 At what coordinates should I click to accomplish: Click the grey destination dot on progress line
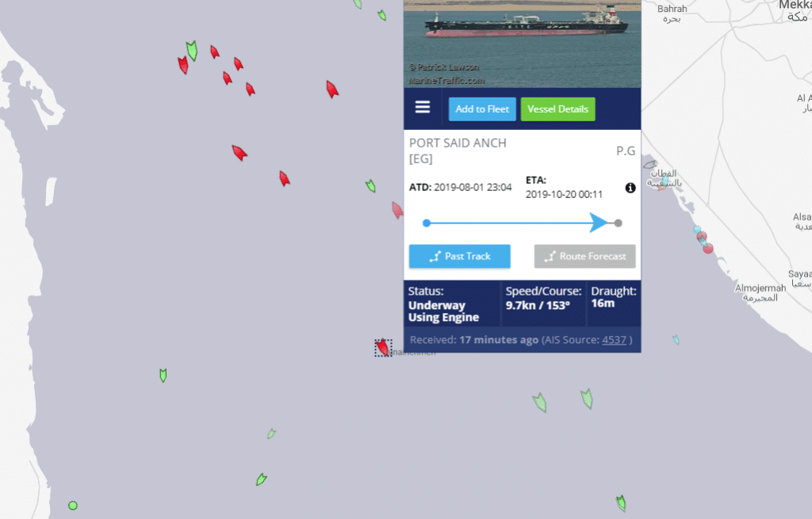(x=618, y=223)
